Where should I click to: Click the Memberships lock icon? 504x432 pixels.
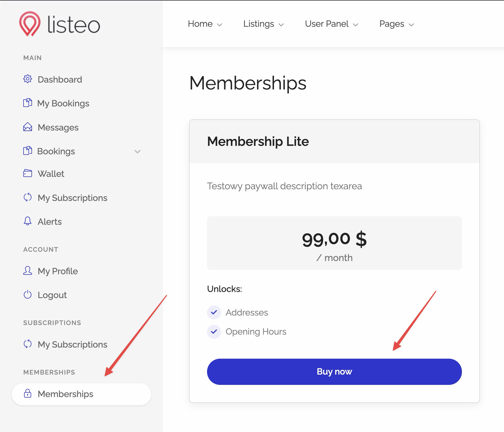[28, 393]
